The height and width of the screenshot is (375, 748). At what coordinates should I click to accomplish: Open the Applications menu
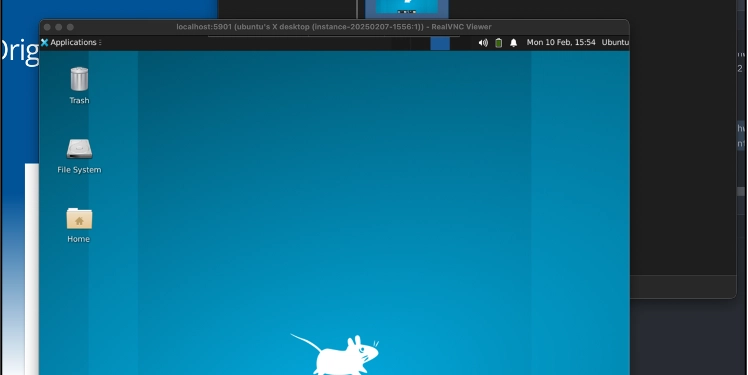point(69,42)
